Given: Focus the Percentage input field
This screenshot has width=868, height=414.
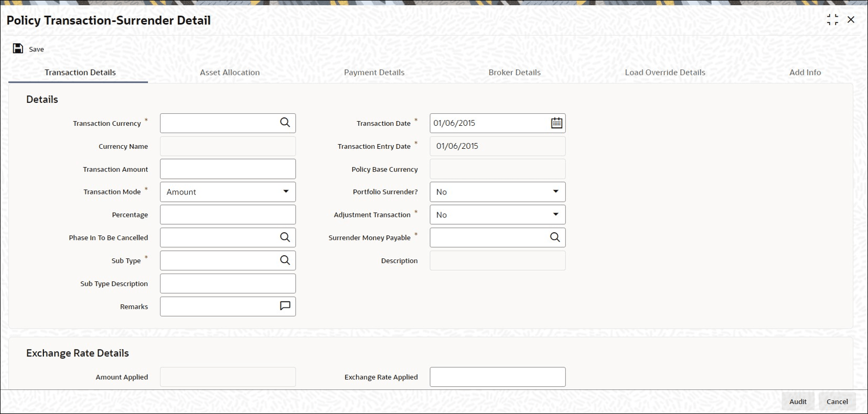Looking at the screenshot, I should click(x=228, y=215).
